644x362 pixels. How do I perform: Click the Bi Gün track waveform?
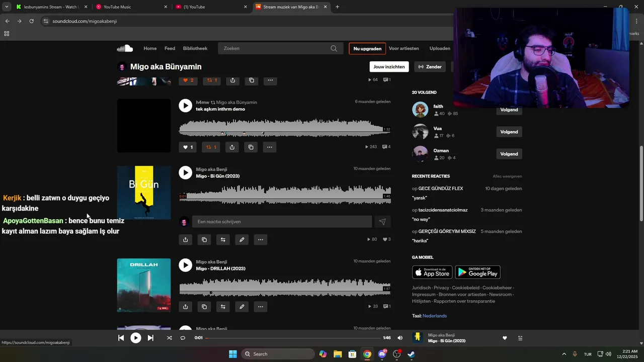click(x=285, y=195)
